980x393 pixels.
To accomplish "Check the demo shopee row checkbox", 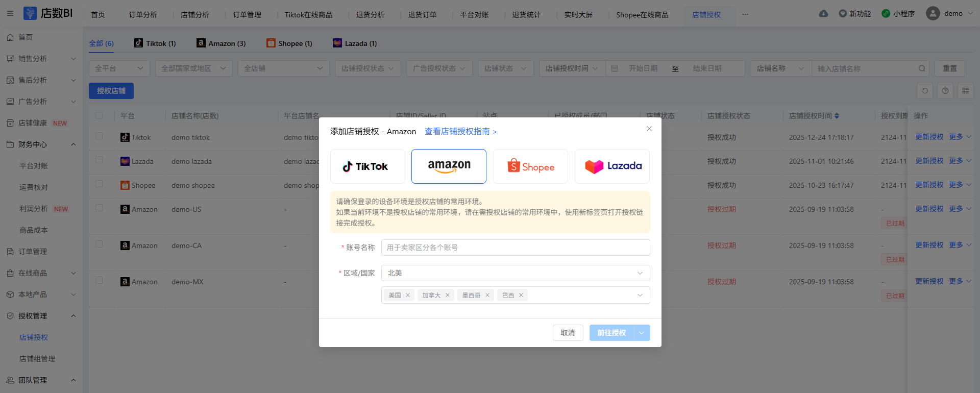I will pos(99,184).
